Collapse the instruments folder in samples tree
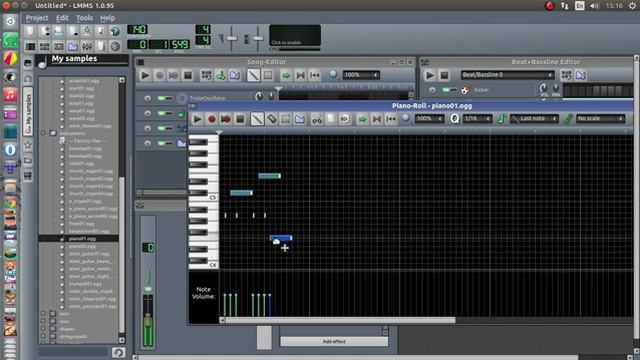640x360 pixels. point(43,133)
